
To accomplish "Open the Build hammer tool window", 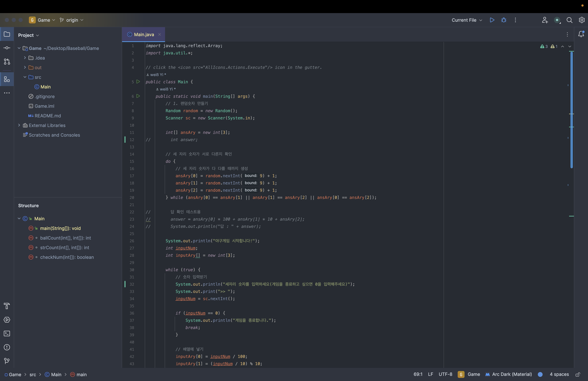I will 7,306.
